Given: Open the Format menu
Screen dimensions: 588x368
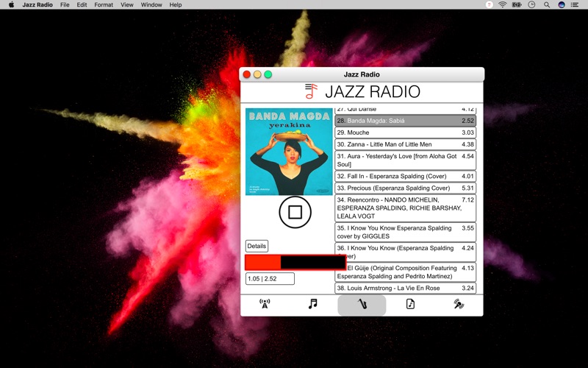Looking at the screenshot, I should pos(104,4).
